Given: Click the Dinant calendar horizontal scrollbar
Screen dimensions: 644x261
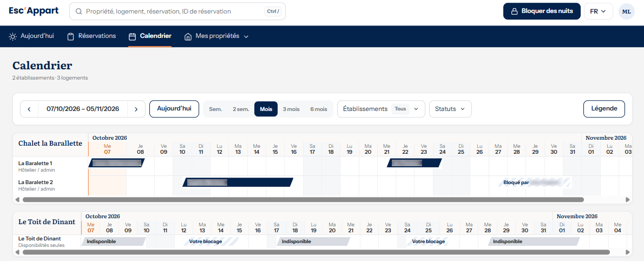Looking at the screenshot, I should (316, 252).
